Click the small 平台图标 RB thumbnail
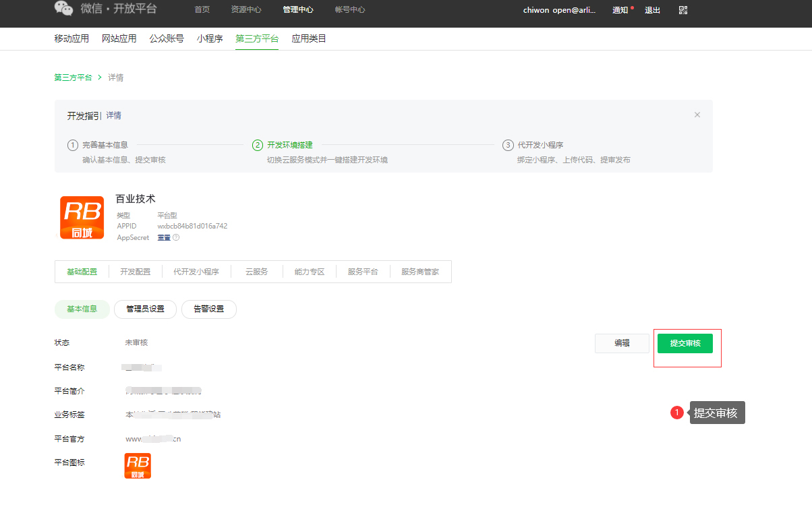This screenshot has width=812, height=513. 138,466
